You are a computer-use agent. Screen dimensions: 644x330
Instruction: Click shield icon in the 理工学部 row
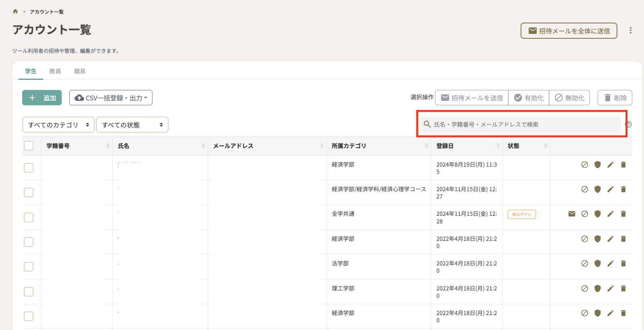click(598, 288)
